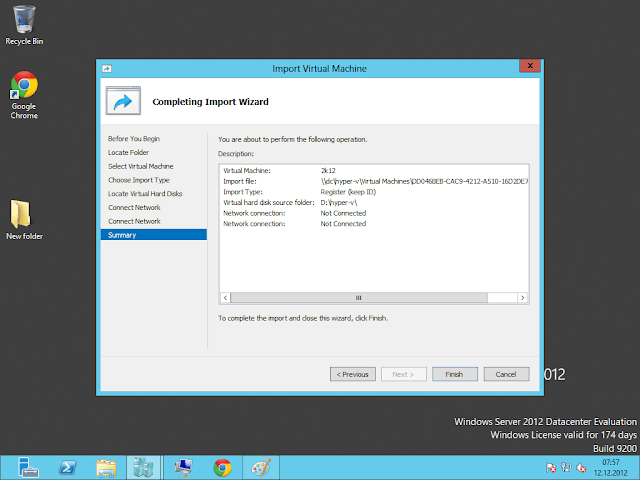Screen dimensions: 640x480
Task: Launch Windows PowerShell from the taskbar
Action: tap(68, 466)
